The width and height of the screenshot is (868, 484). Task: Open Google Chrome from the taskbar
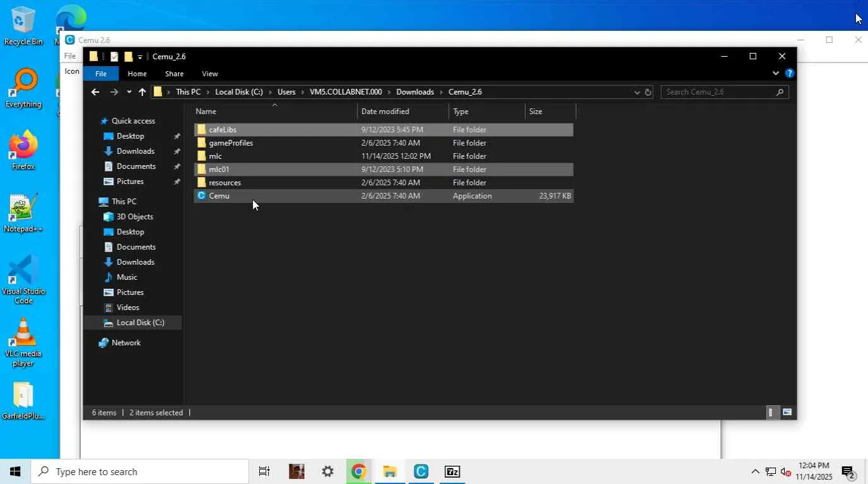tap(358, 471)
